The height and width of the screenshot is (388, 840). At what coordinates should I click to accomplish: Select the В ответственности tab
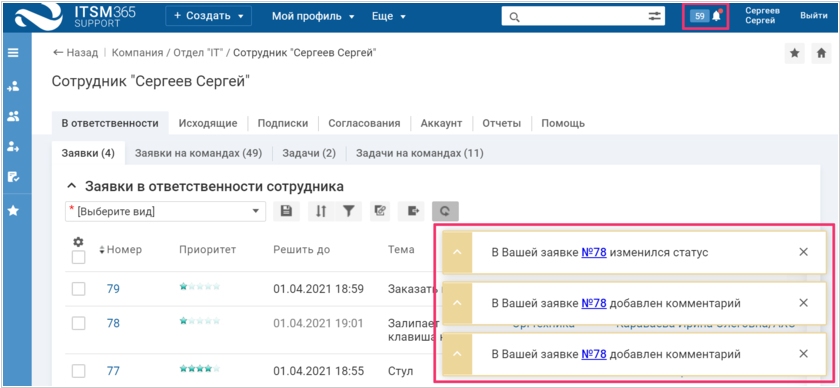110,123
